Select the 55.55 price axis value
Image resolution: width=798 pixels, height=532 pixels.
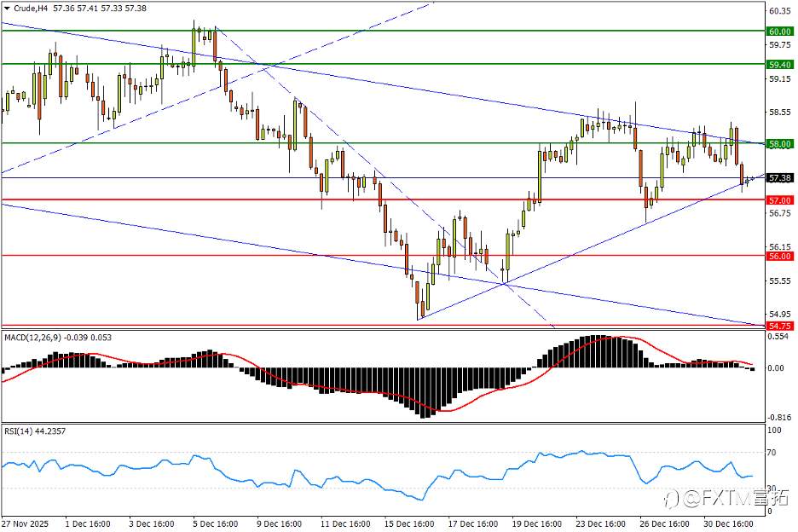(780, 281)
